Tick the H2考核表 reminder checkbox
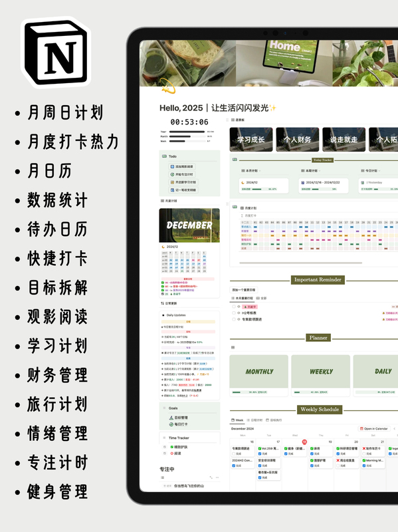The image size is (398, 532). coord(234,313)
